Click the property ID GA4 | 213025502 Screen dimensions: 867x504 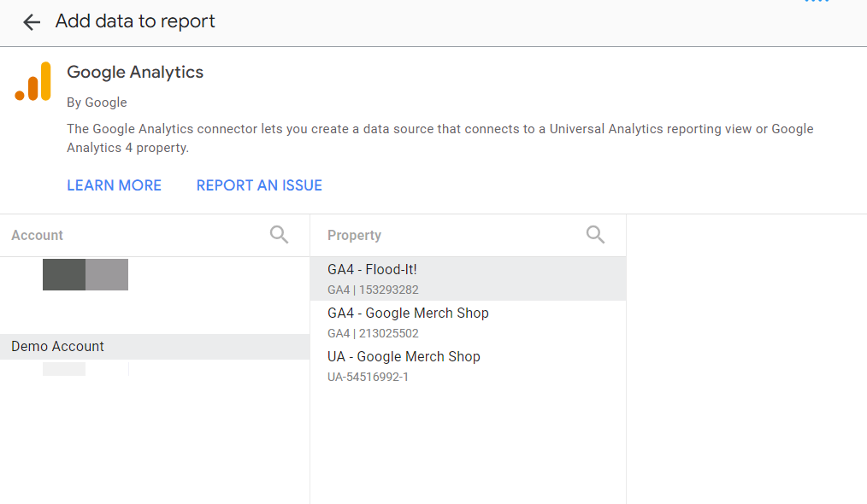click(373, 334)
